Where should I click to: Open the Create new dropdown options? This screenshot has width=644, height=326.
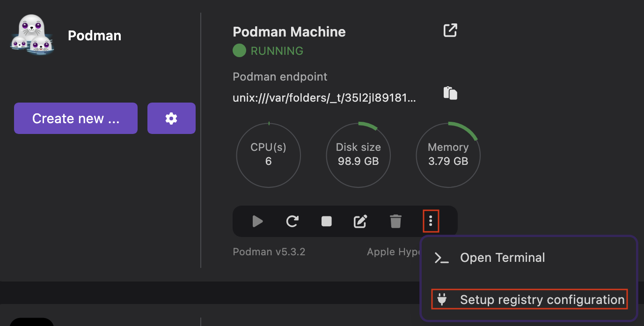click(x=75, y=118)
